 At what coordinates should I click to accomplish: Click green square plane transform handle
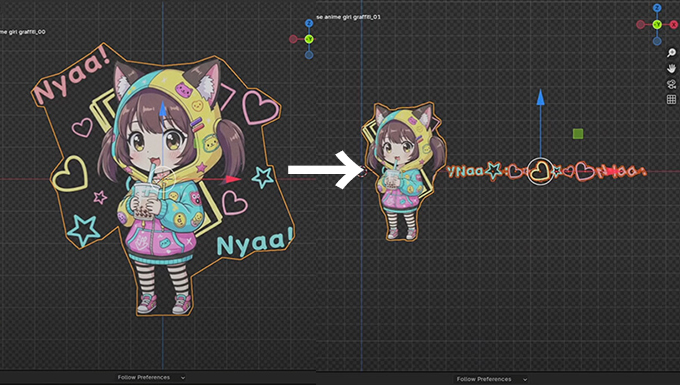click(x=578, y=134)
